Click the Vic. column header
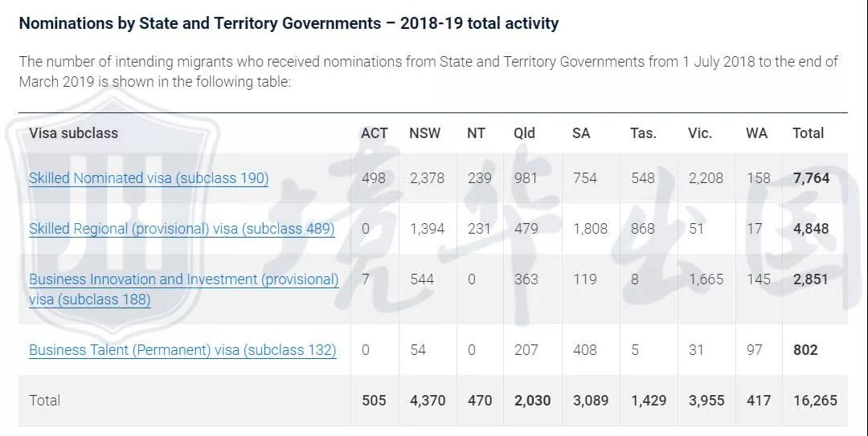 click(x=700, y=133)
